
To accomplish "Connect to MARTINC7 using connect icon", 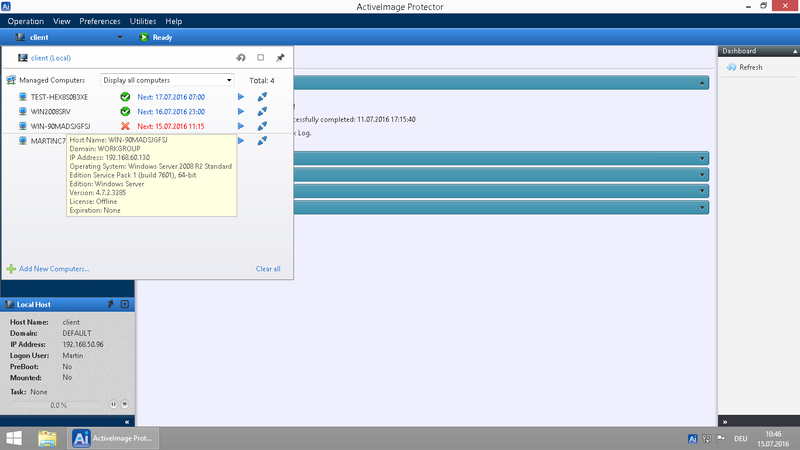I will pyautogui.click(x=262, y=141).
